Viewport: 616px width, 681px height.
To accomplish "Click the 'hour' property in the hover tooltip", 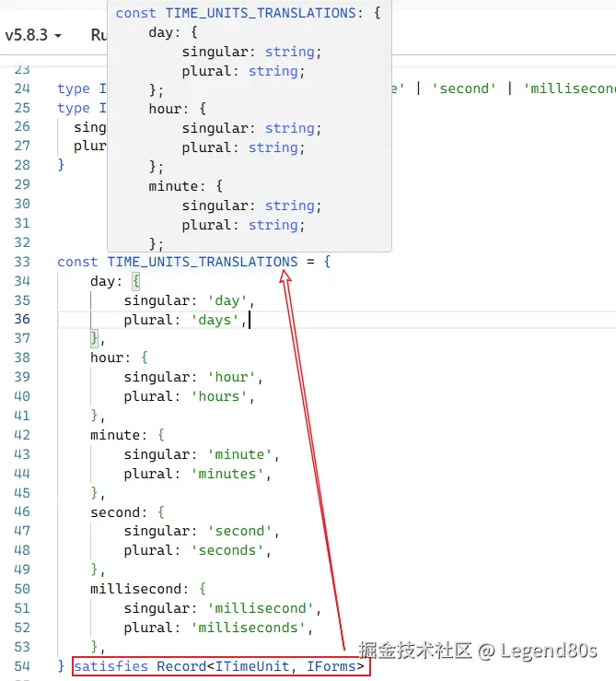I will [x=165, y=109].
